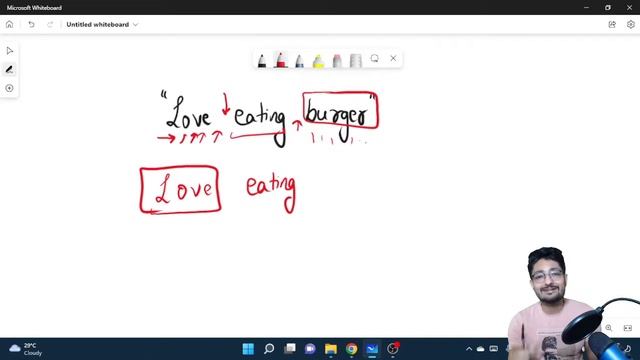The height and width of the screenshot is (360, 640).
Task: Open the Share whiteboard option
Action: tap(612, 24)
